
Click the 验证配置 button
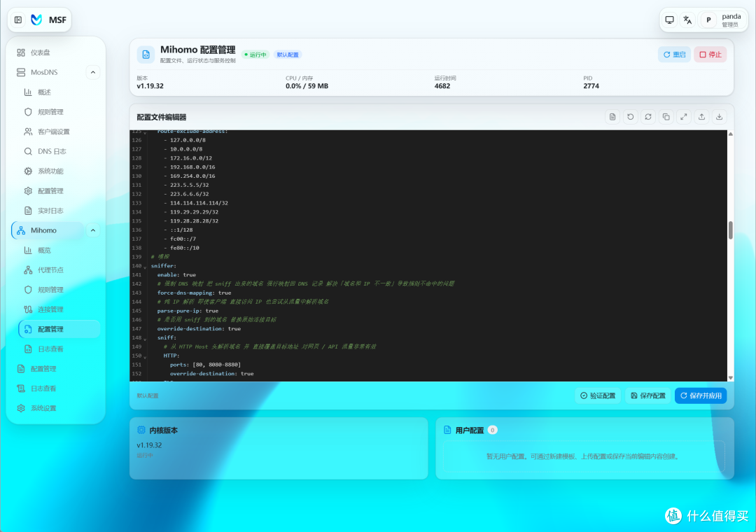tap(598, 395)
